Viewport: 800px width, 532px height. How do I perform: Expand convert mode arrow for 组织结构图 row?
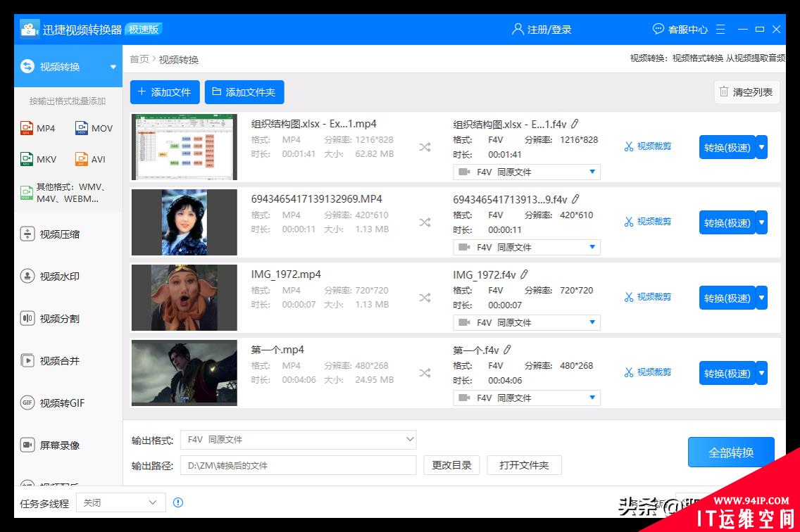pyautogui.click(x=762, y=147)
